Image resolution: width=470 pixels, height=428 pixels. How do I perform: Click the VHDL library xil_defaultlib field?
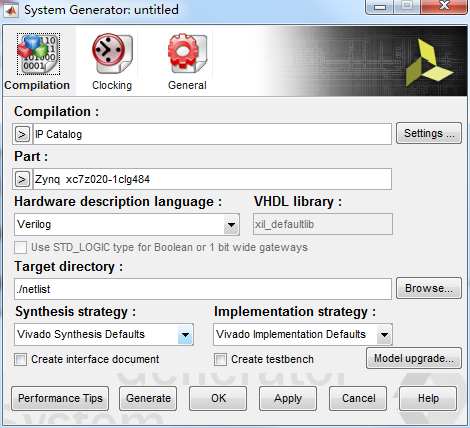(x=323, y=224)
